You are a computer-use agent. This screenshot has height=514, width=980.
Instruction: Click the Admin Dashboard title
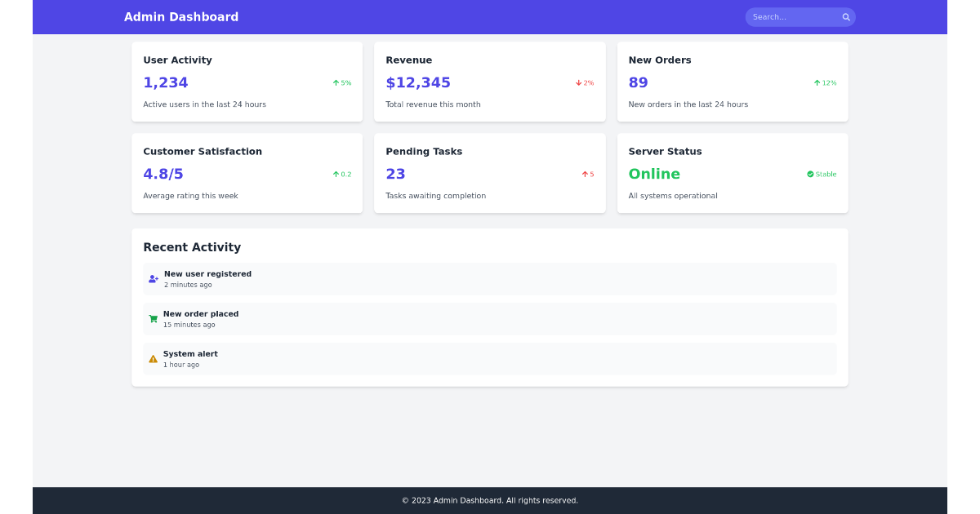coord(181,16)
